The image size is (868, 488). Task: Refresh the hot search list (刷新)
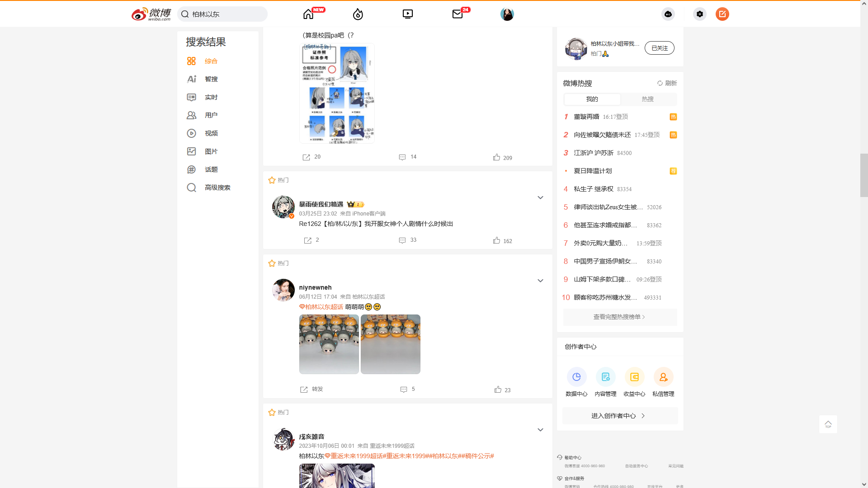(667, 83)
